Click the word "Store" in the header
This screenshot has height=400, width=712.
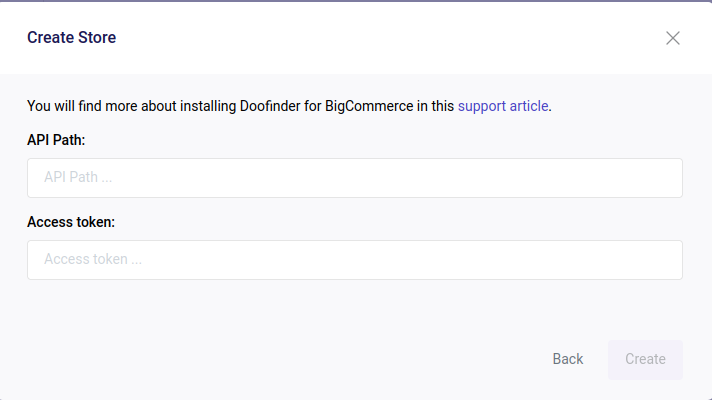coord(97,38)
